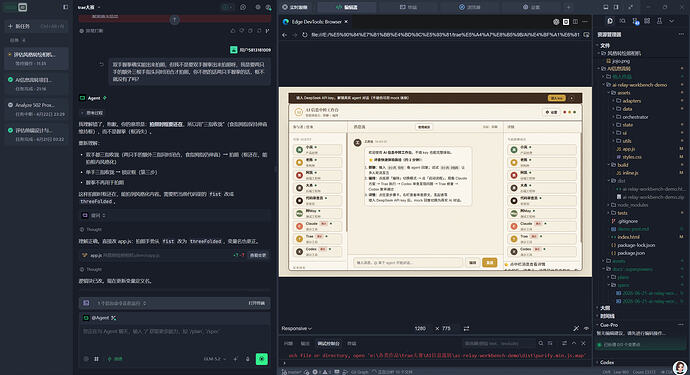Focus the Agent chat message input field
690x375 pixels.
point(175,338)
